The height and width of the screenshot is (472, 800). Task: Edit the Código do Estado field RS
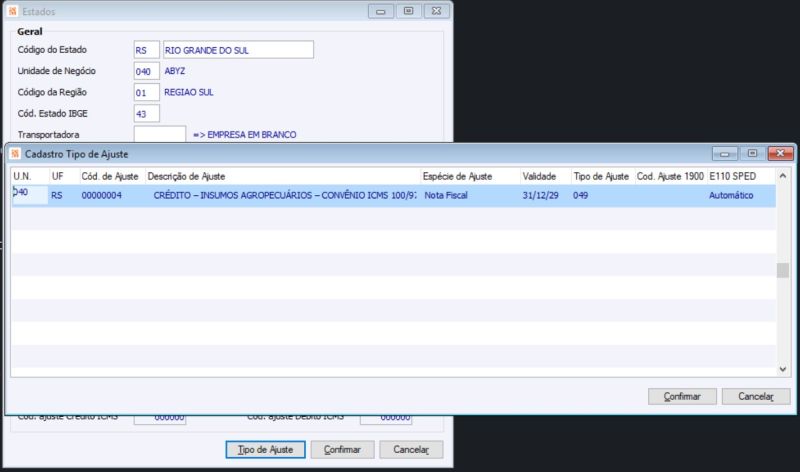tap(146, 50)
